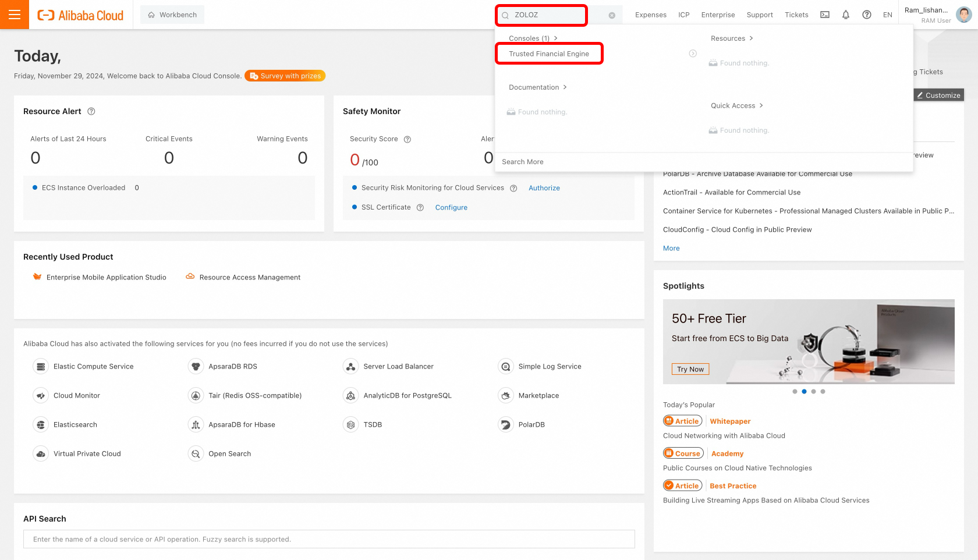Open ActionTrail commercial use announcement
This screenshot has height=560, width=978.
(732, 193)
